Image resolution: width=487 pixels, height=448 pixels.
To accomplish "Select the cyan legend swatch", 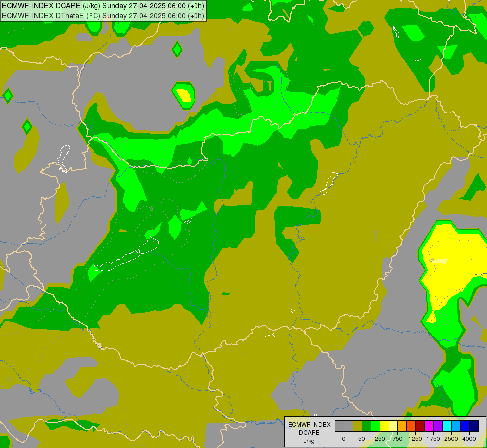I will tap(447, 426).
